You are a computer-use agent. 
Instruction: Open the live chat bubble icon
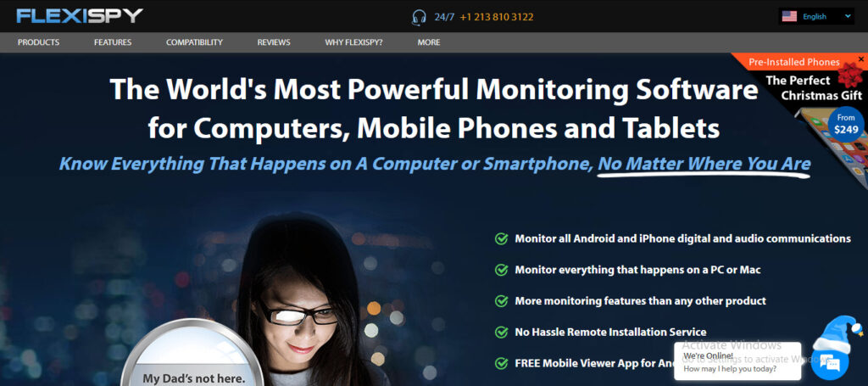[832, 362]
